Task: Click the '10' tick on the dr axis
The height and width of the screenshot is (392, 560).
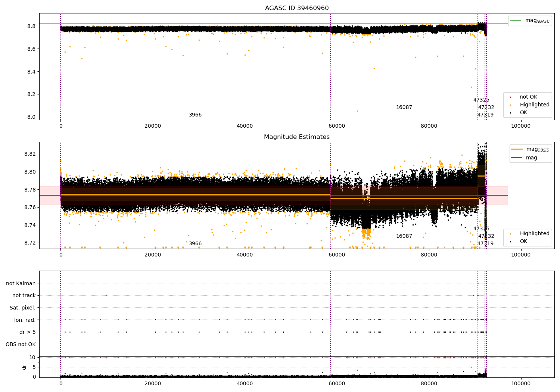Action: [32, 357]
